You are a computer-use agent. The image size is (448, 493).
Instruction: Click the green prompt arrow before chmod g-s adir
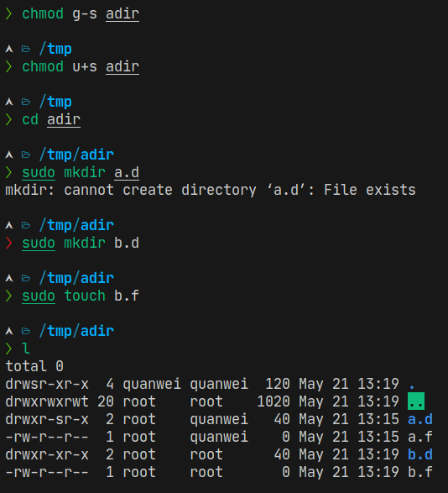[8, 13]
